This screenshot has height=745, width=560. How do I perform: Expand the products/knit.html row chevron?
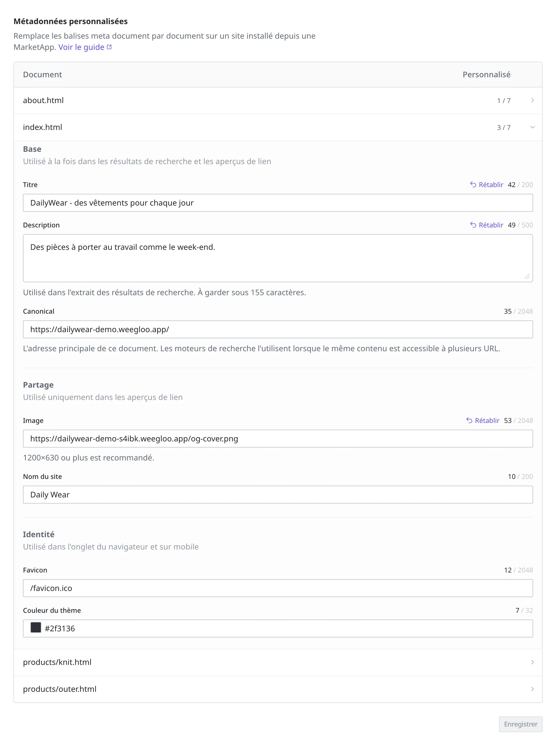tap(532, 662)
